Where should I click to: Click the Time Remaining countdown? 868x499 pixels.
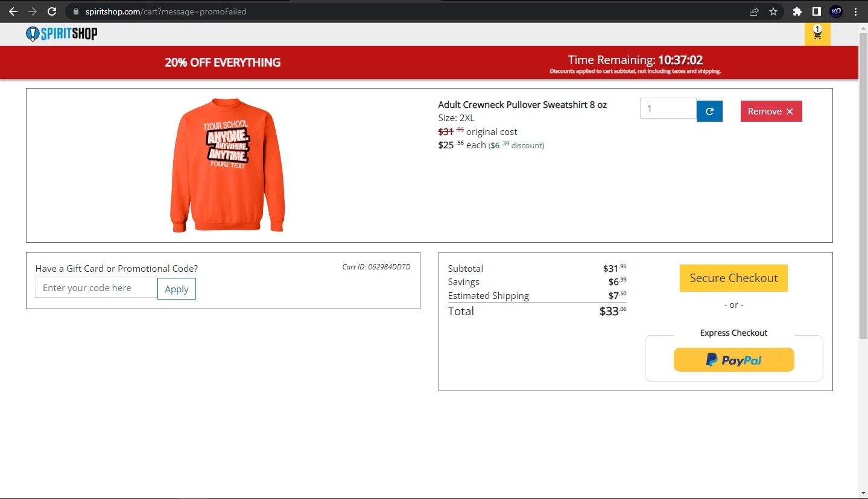click(635, 60)
